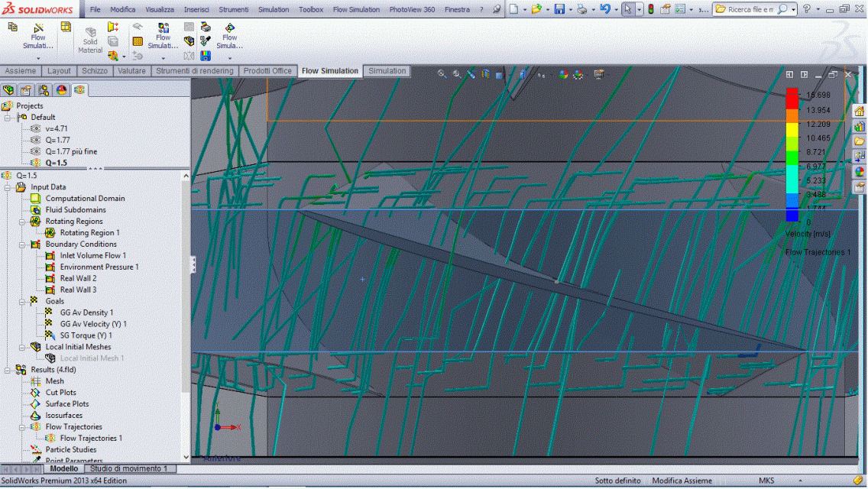Viewport: 868px width, 489px height.
Task: Click the Solid Material tool
Action: coord(89,40)
